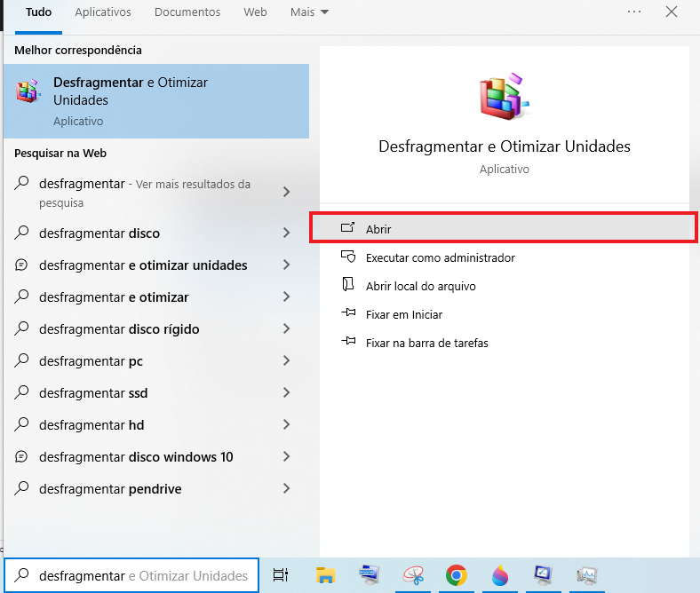The image size is (700, 593).
Task: Click the file location folder icon
Action: point(347,284)
